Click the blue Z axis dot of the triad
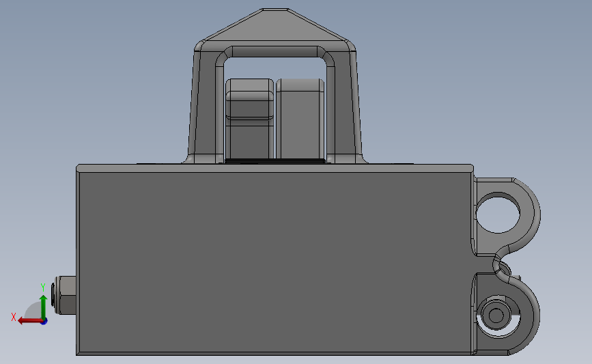Viewport: 592px width, 364px height. click(x=44, y=322)
